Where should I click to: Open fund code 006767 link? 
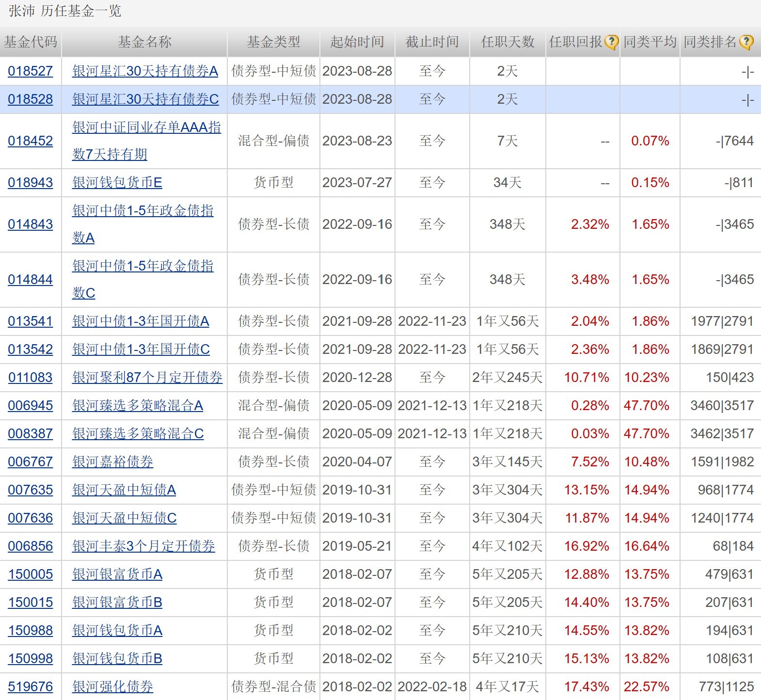coord(30,462)
